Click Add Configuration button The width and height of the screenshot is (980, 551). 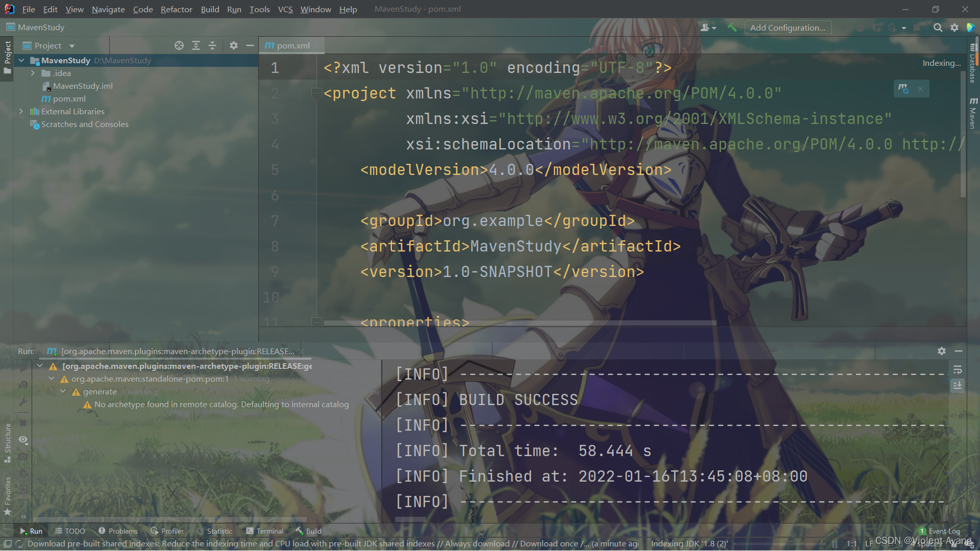788,28
